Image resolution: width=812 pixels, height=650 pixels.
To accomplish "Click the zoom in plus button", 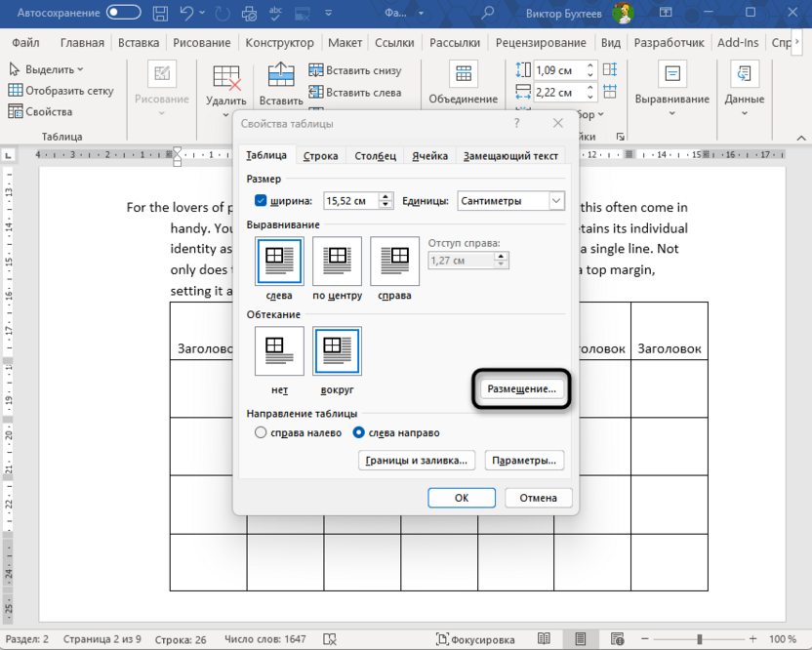I will [x=752, y=639].
